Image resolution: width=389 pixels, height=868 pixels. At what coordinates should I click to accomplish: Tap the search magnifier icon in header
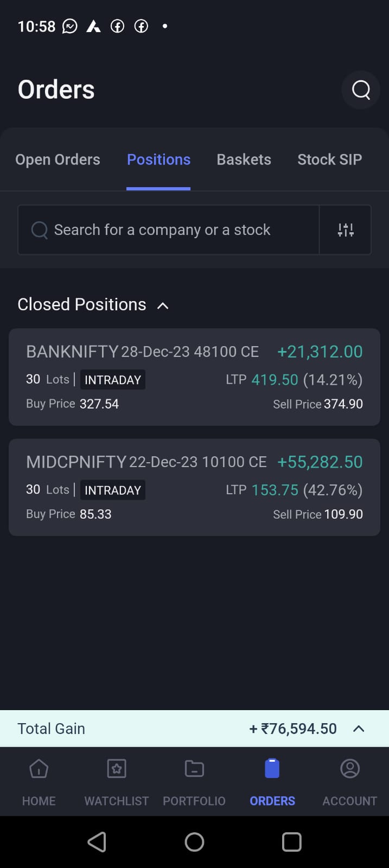click(361, 90)
